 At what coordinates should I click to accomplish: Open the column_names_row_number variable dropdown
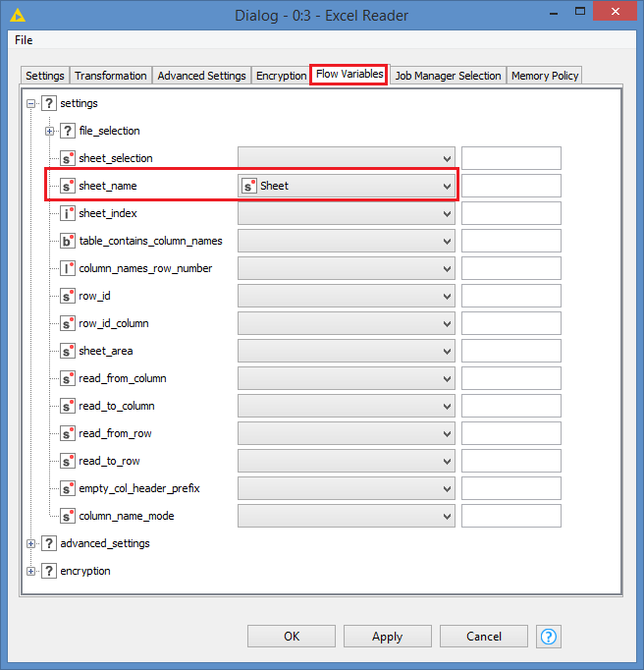pos(347,268)
